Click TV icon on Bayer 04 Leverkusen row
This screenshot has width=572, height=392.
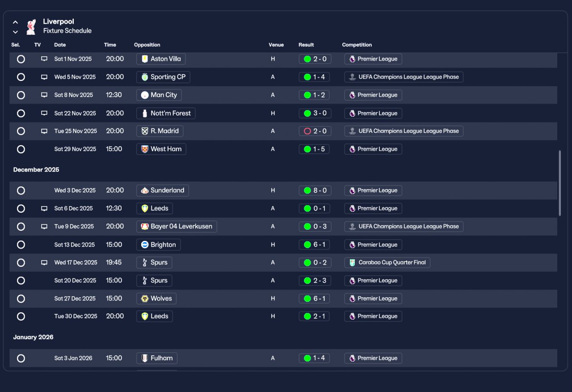pyautogui.click(x=44, y=227)
